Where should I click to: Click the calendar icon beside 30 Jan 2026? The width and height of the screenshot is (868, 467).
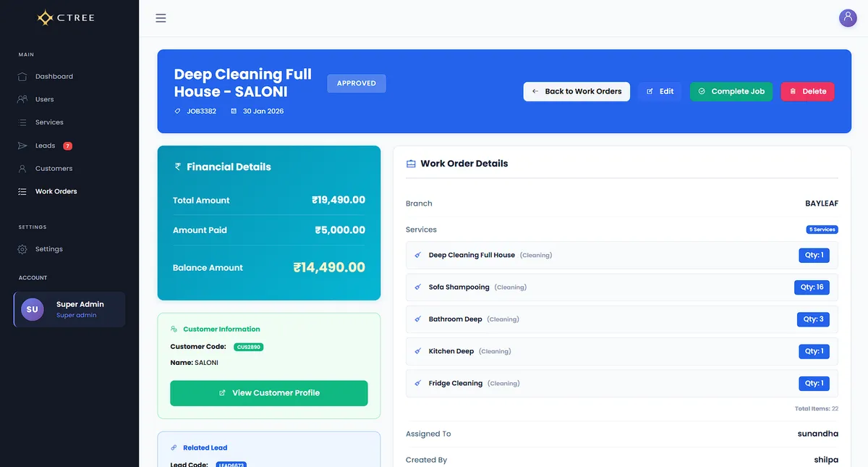[x=234, y=112]
